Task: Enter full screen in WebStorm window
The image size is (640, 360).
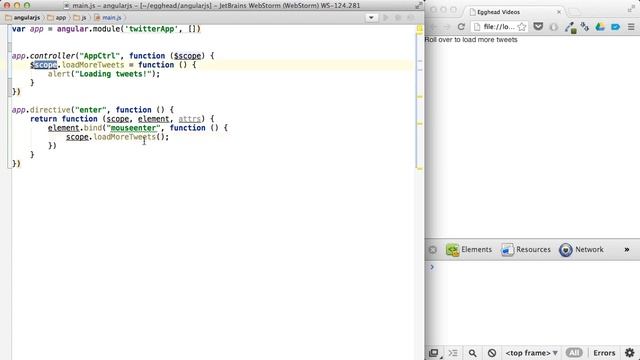Action: click(419, 6)
